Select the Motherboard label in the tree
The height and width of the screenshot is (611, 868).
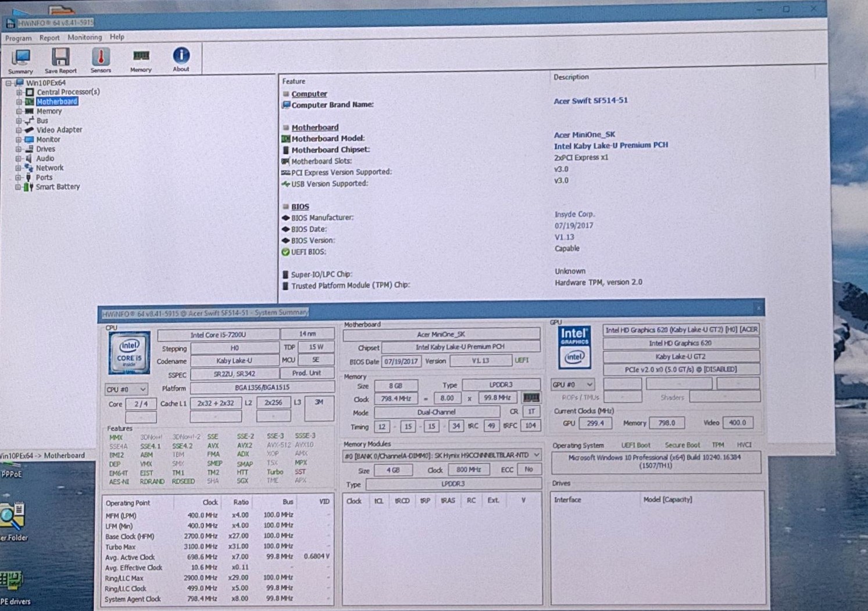click(57, 102)
